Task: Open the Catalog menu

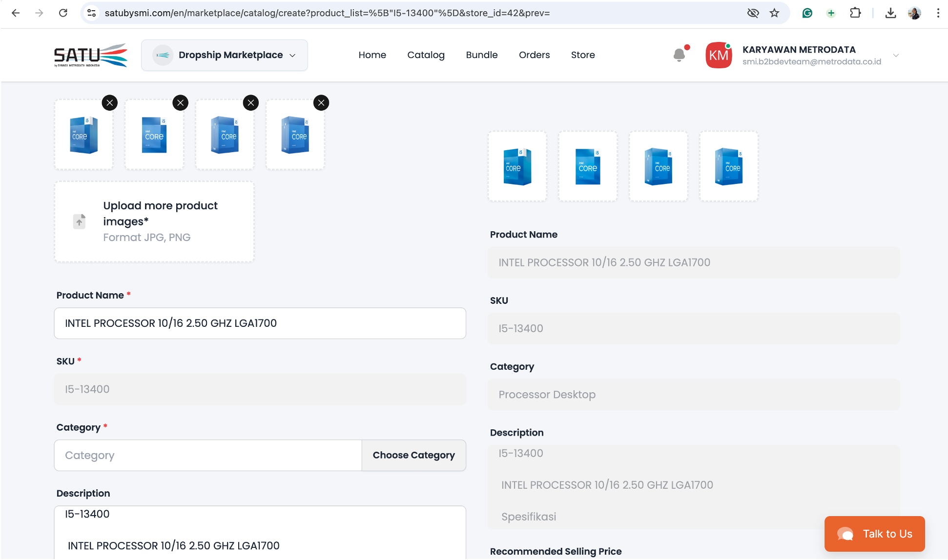Action: pyautogui.click(x=426, y=55)
